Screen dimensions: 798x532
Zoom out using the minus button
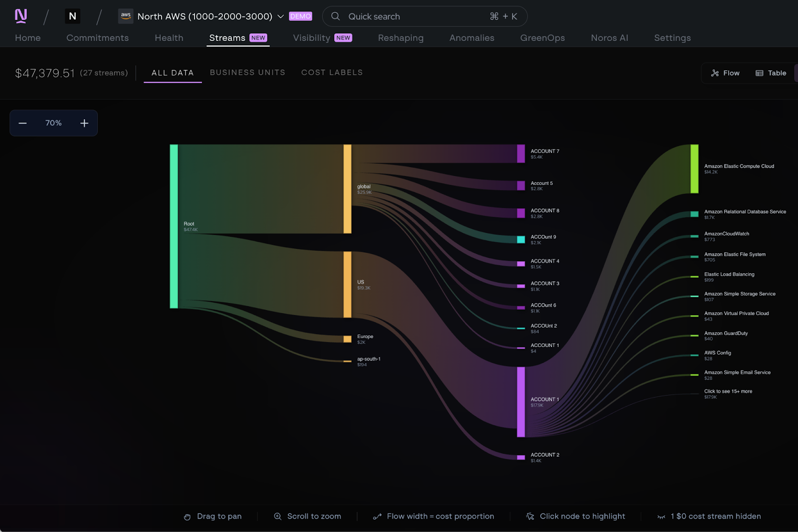[22, 123]
